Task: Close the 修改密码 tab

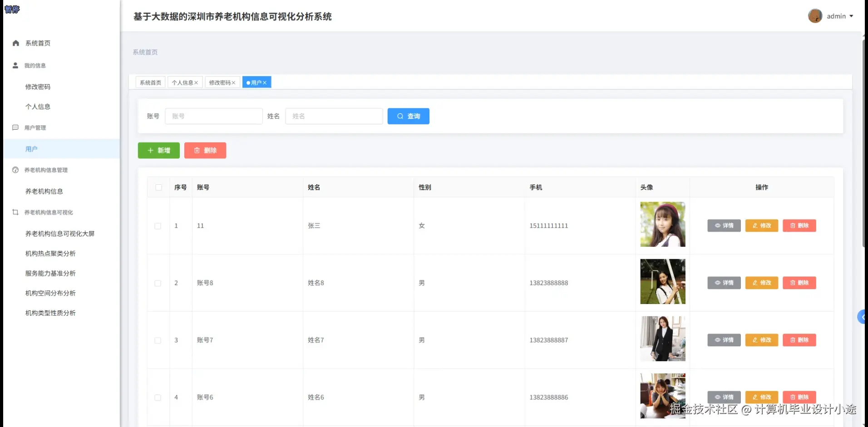Action: click(233, 82)
